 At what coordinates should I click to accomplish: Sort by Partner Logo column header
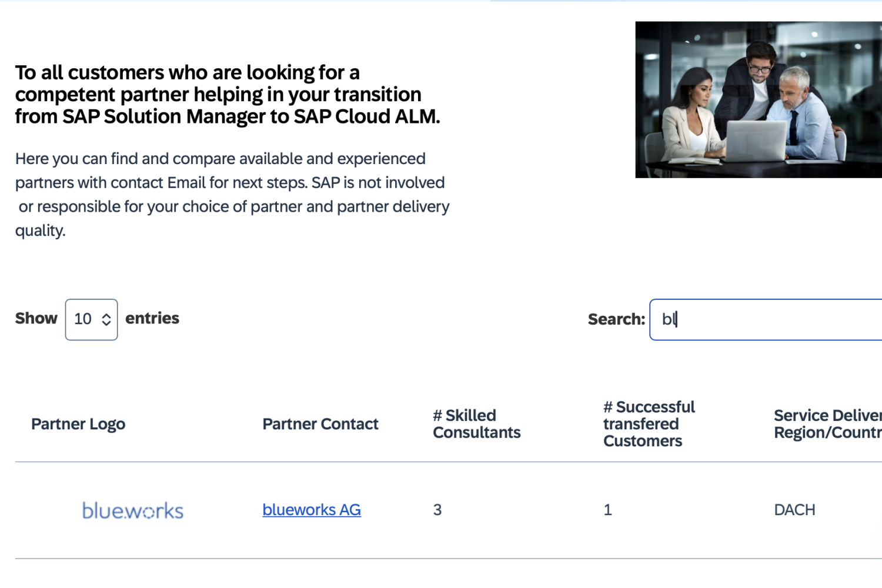[78, 424]
